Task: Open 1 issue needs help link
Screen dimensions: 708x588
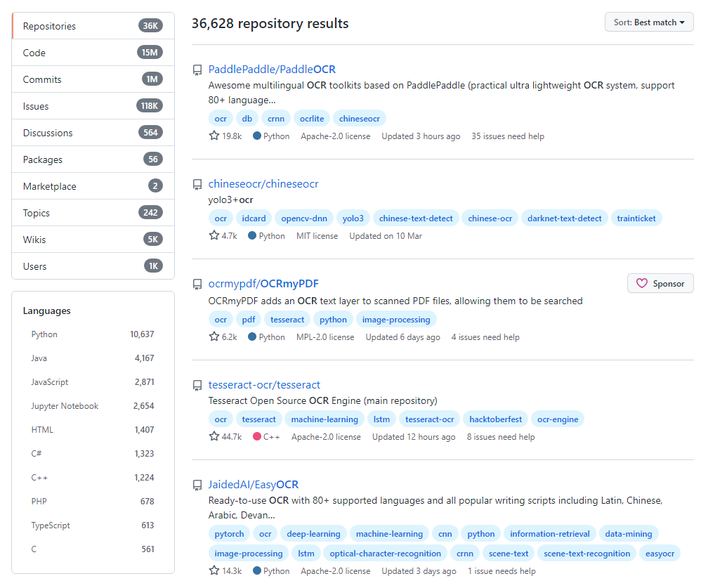Action: pos(501,571)
